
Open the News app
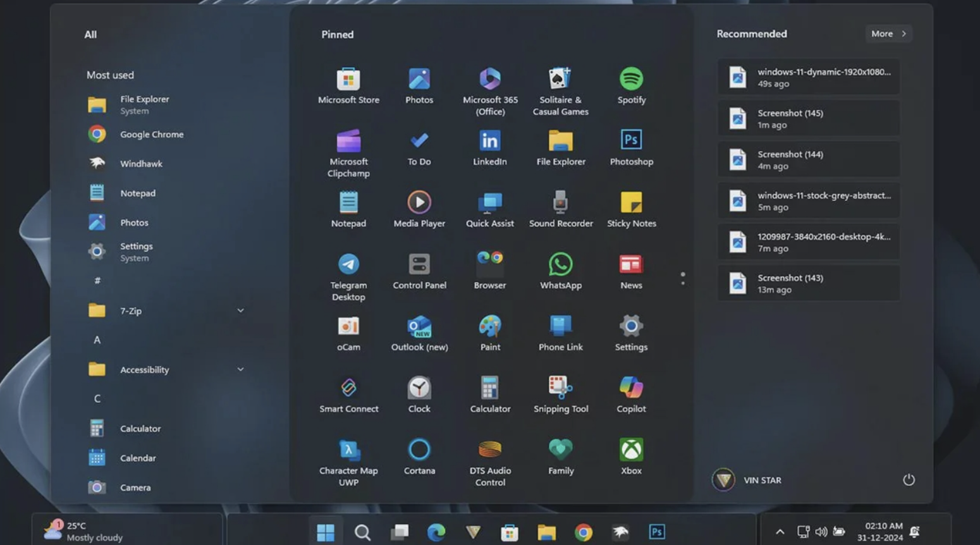632,271
